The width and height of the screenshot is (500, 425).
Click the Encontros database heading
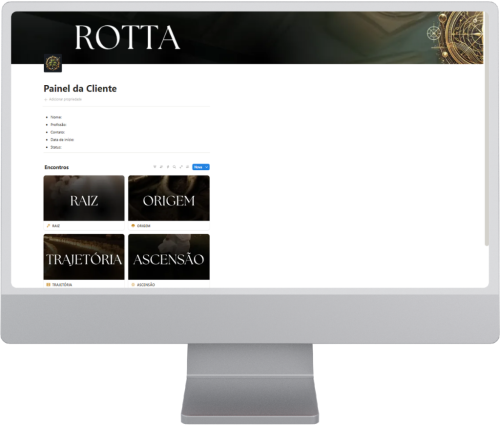(x=57, y=167)
